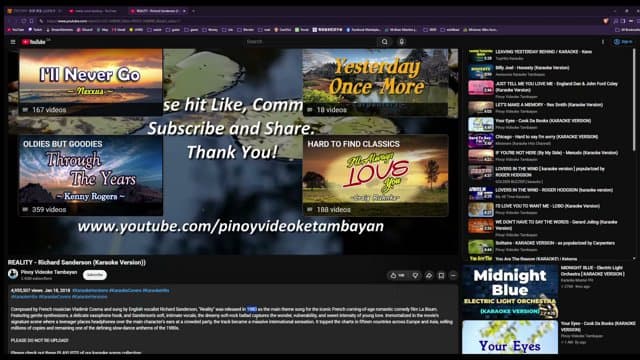
Task: Click the browser address bar
Action: 318,21
